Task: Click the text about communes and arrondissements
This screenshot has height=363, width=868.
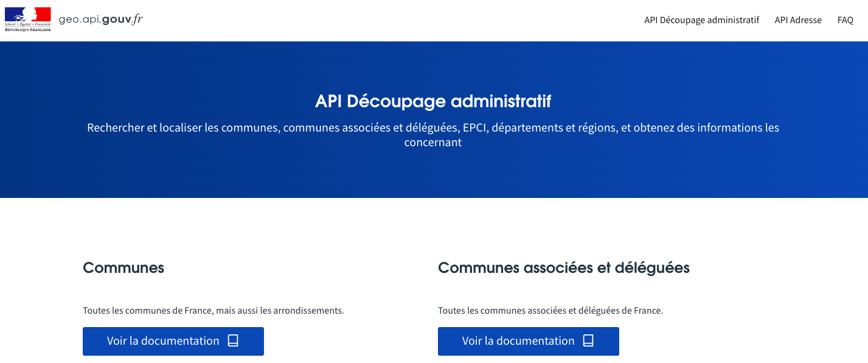Action: click(214, 311)
